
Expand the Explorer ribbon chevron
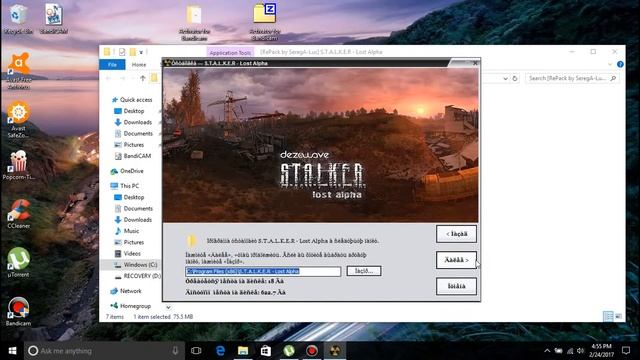[610, 64]
